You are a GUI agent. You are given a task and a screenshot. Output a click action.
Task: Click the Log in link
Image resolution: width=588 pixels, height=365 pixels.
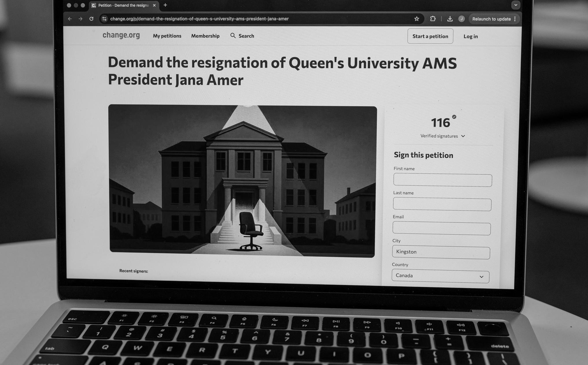[471, 36]
